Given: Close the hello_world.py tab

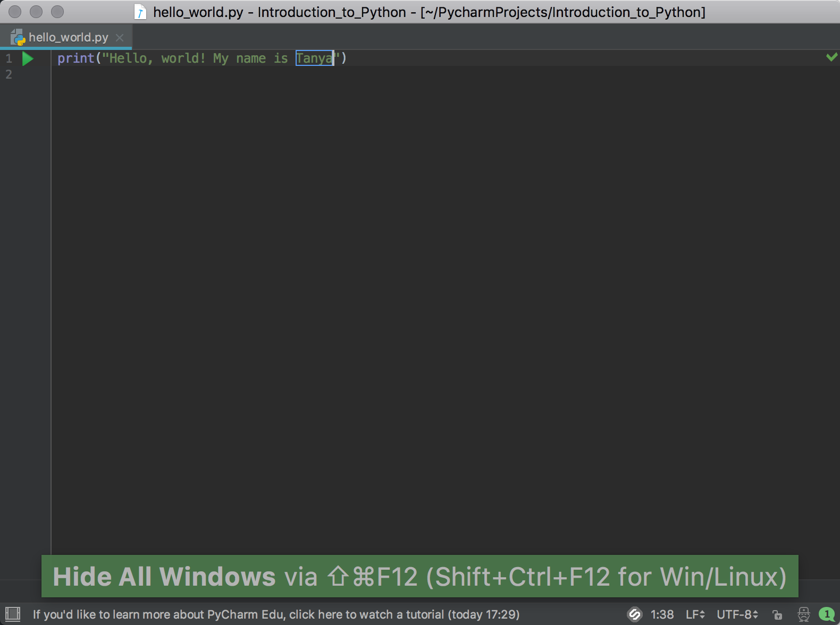Looking at the screenshot, I should [x=120, y=38].
